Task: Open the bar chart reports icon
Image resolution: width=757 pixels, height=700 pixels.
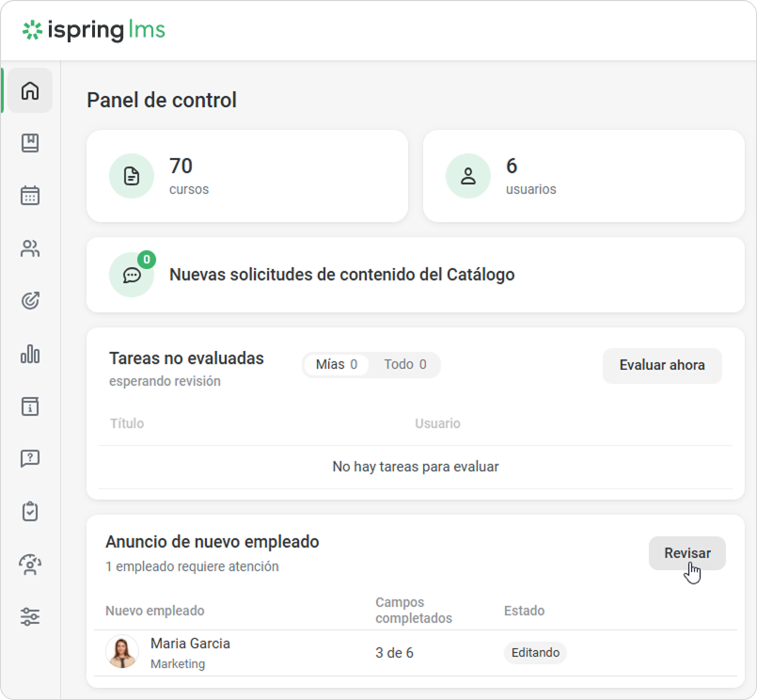Action: coord(30,354)
